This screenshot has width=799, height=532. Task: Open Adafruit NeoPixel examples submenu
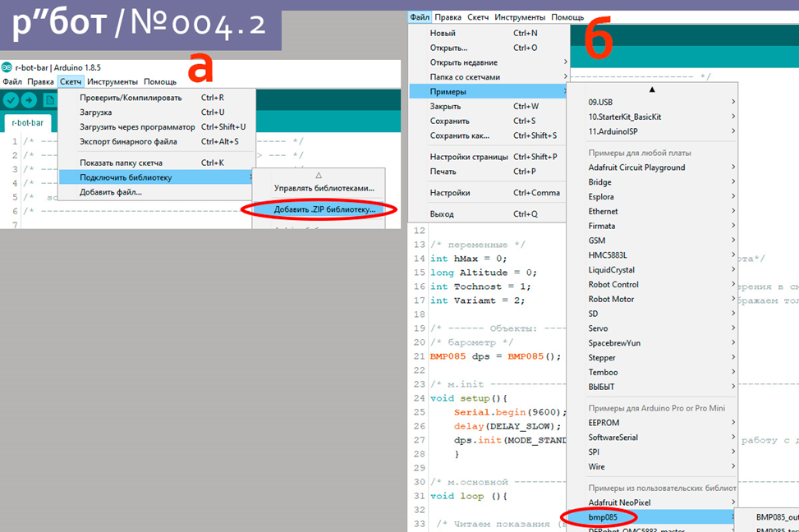click(652, 502)
